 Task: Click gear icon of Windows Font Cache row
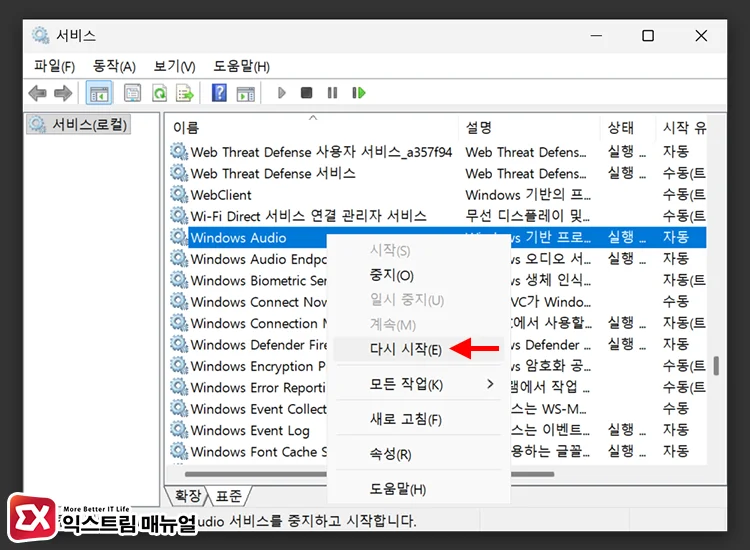[179, 451]
